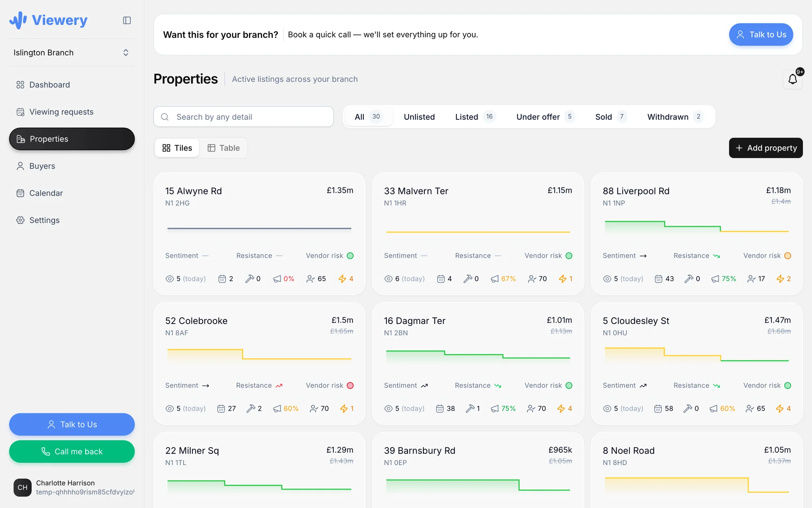Click calendar viewings icon on 16 Dagmar Ter

tap(440, 408)
